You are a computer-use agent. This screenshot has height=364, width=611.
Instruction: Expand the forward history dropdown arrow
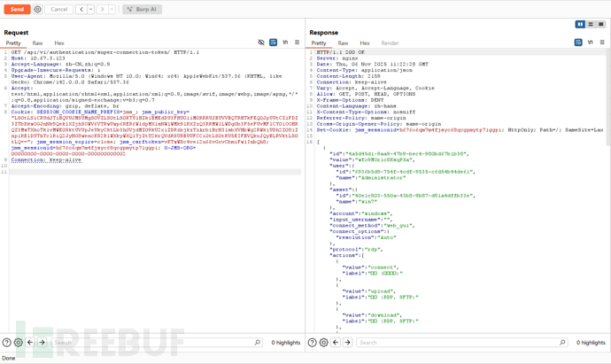(111, 9)
